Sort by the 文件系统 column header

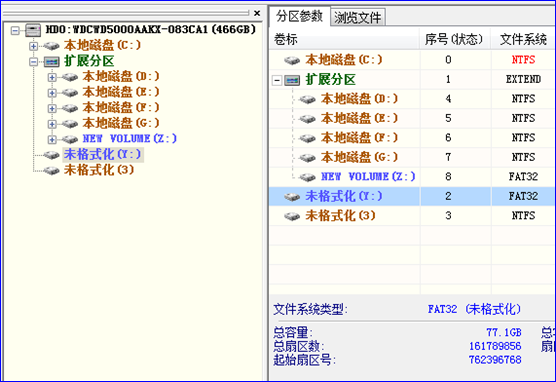click(x=523, y=39)
